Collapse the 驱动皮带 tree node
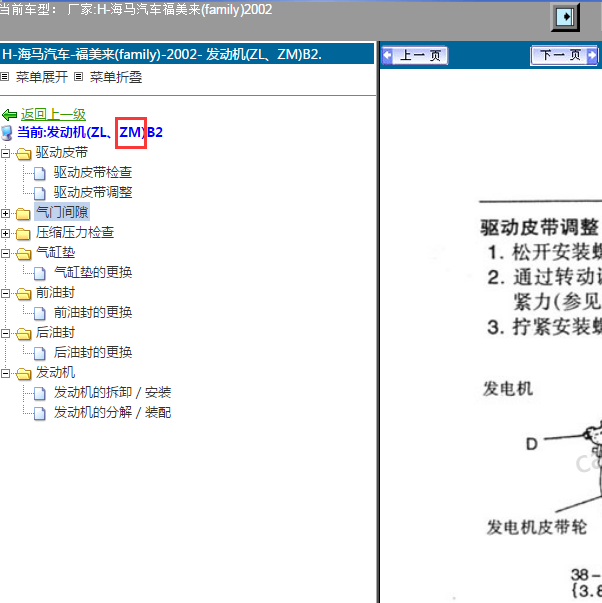 [x=5, y=153]
